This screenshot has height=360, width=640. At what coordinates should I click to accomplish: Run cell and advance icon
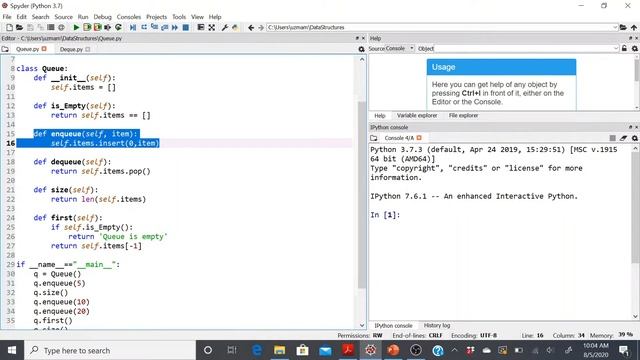click(x=98, y=27)
